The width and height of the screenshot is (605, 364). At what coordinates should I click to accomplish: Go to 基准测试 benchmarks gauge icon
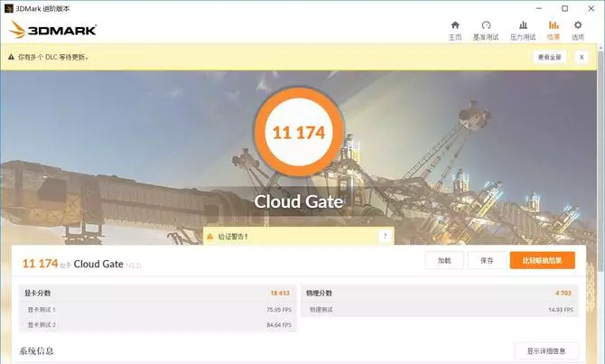pos(486,25)
